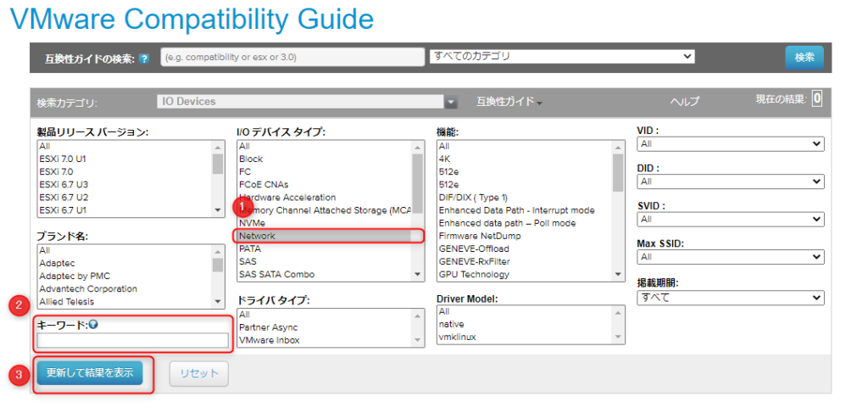The width and height of the screenshot is (868, 413).
Task: Click down arrow of Driver Model scrollbar
Action: pyautogui.click(x=618, y=338)
